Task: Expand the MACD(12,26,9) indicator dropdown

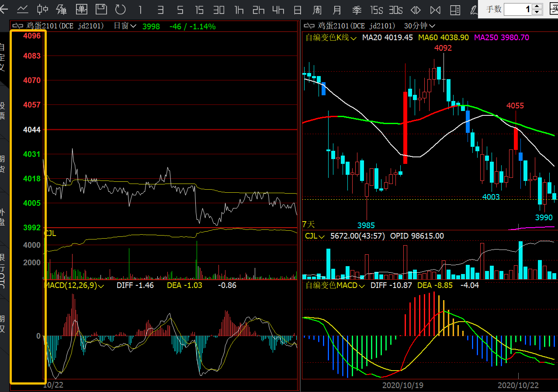Action: pyautogui.click(x=74, y=285)
